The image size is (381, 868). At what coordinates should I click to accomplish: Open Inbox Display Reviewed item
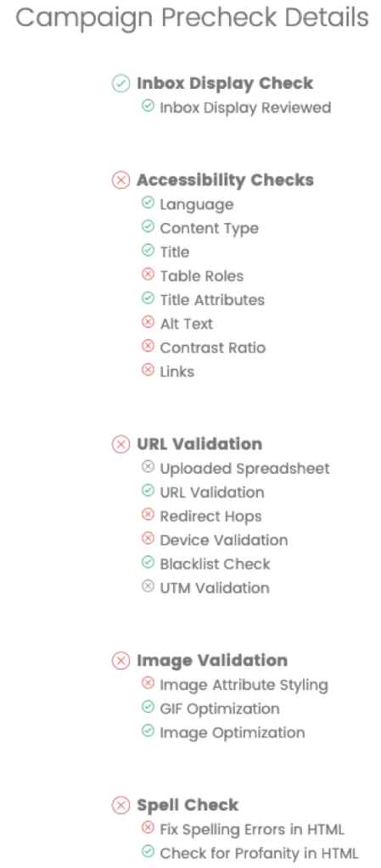pos(245,108)
